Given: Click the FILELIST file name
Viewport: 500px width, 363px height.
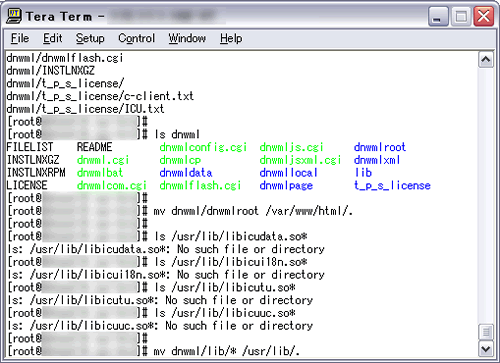Looking at the screenshot, I should tap(30, 147).
